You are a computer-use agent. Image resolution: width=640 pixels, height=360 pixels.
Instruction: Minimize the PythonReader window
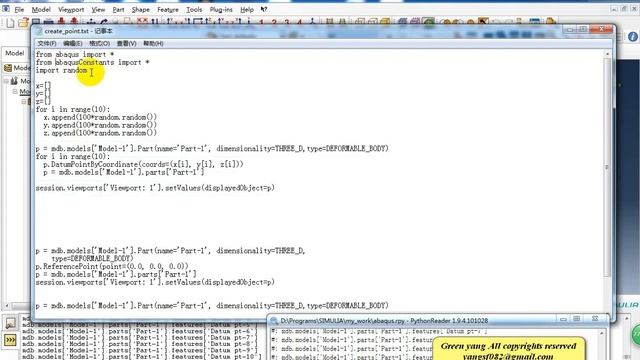(x=563, y=319)
